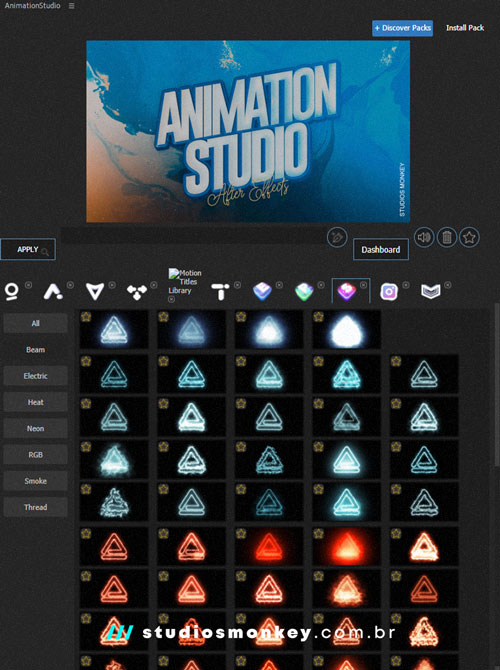Screen dimensions: 500x670
Task: Select the bright solid red glowing triangle preset
Action: coord(346,546)
